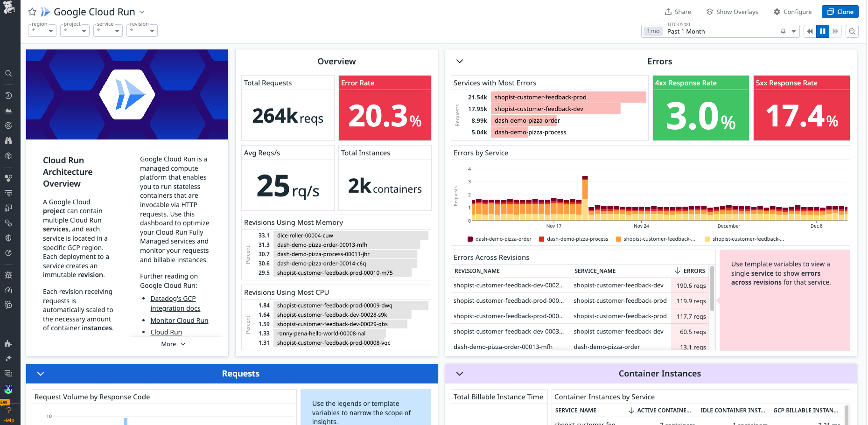Collapse the Errors section

459,61
